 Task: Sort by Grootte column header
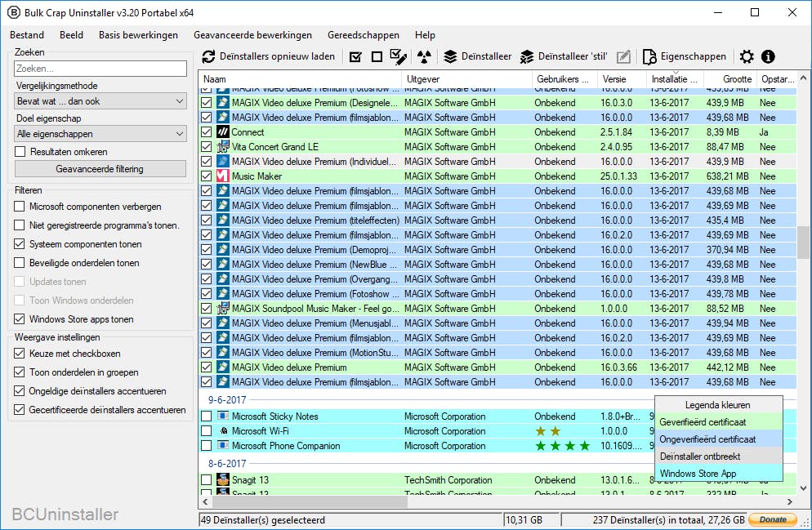click(730, 79)
